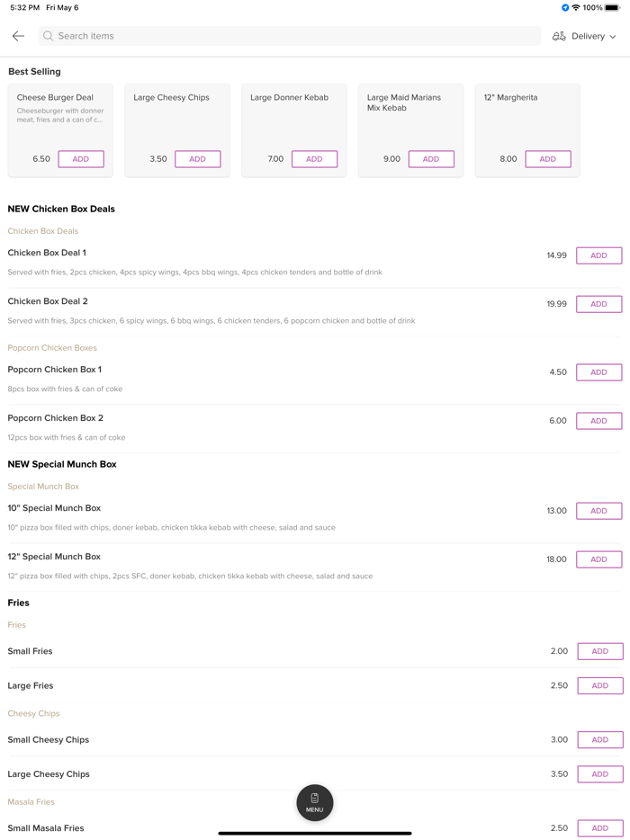Click the search magnifier icon
Viewport: 630px width, 840px height.
tap(49, 36)
